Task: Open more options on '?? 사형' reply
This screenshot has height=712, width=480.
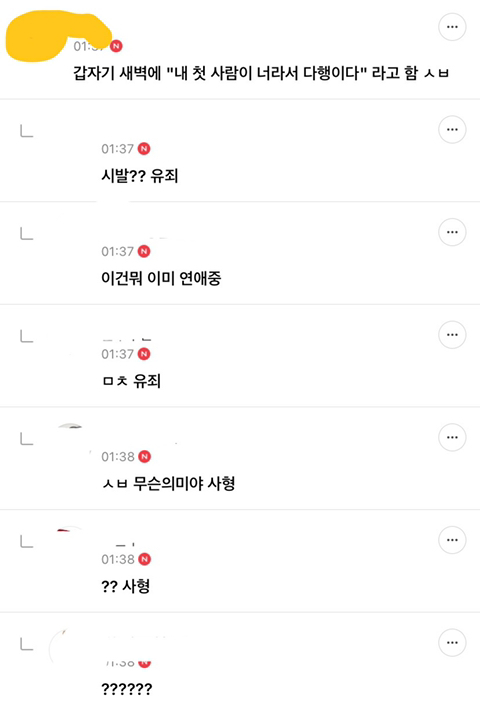Action: click(x=452, y=540)
